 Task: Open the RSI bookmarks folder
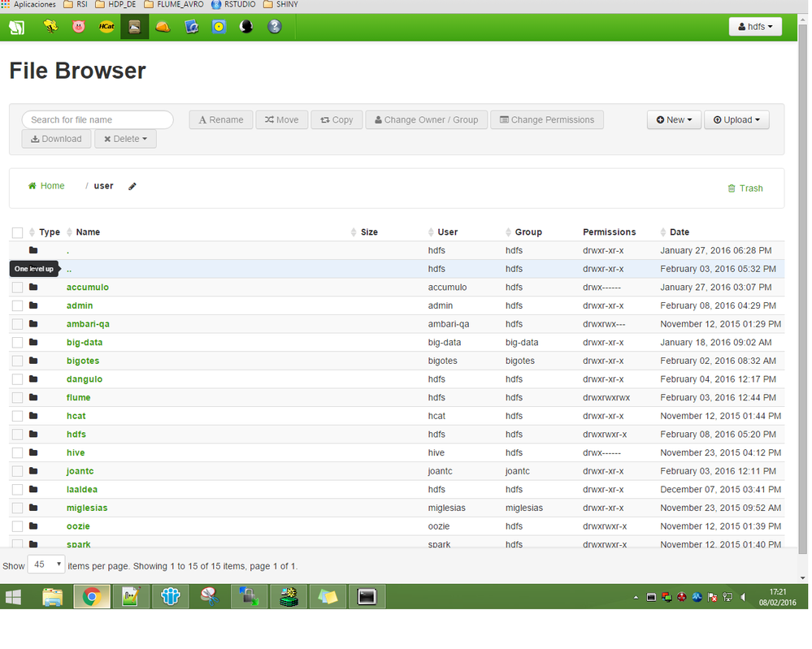[x=76, y=5]
